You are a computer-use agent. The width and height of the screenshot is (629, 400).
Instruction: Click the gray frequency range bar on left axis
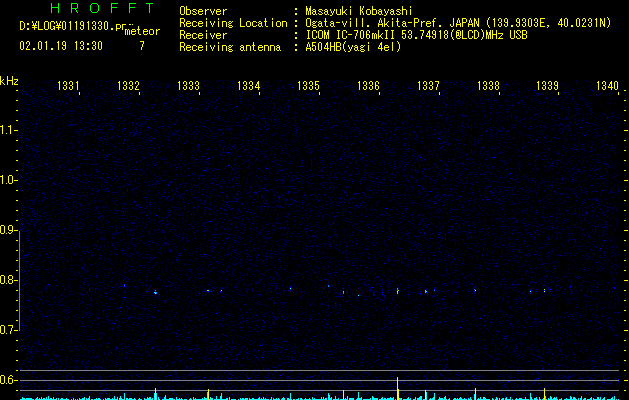pyautogui.click(x=19, y=280)
